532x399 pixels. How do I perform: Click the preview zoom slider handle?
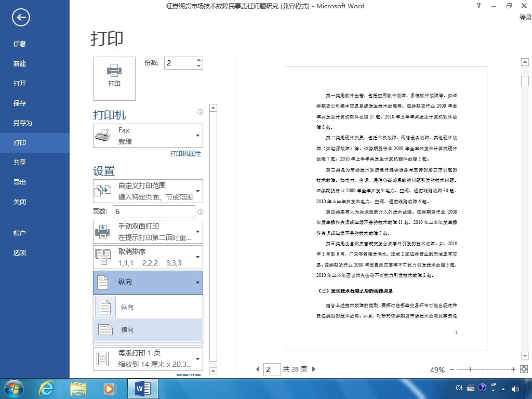click(470, 369)
